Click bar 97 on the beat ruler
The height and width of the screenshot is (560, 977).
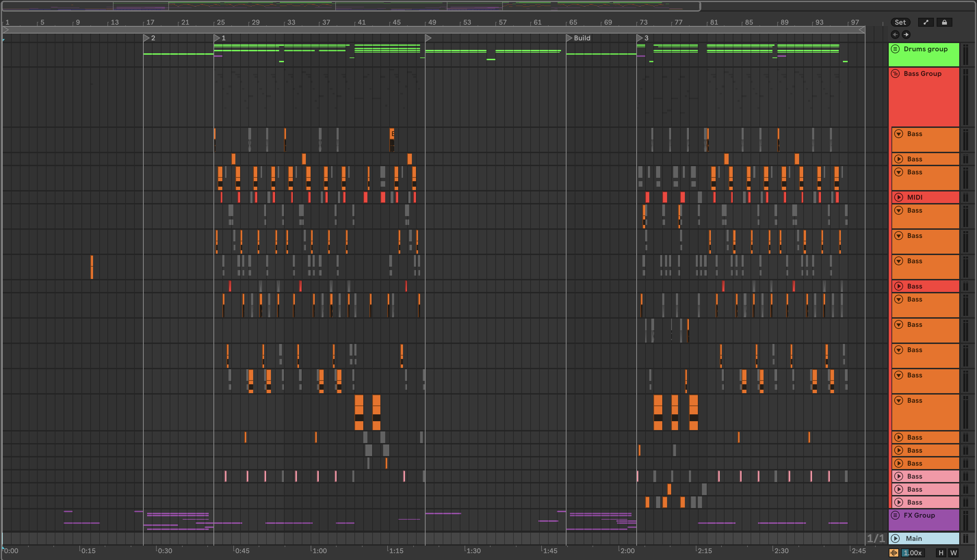coord(855,22)
